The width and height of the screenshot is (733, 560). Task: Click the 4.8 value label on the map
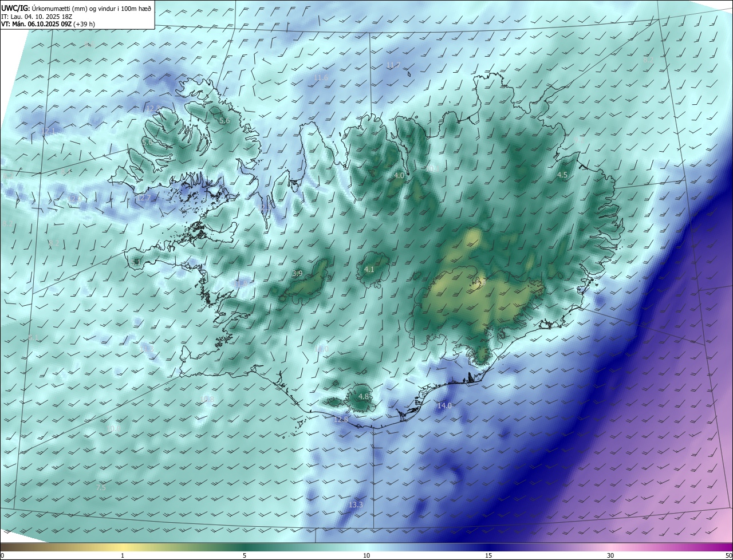click(364, 396)
